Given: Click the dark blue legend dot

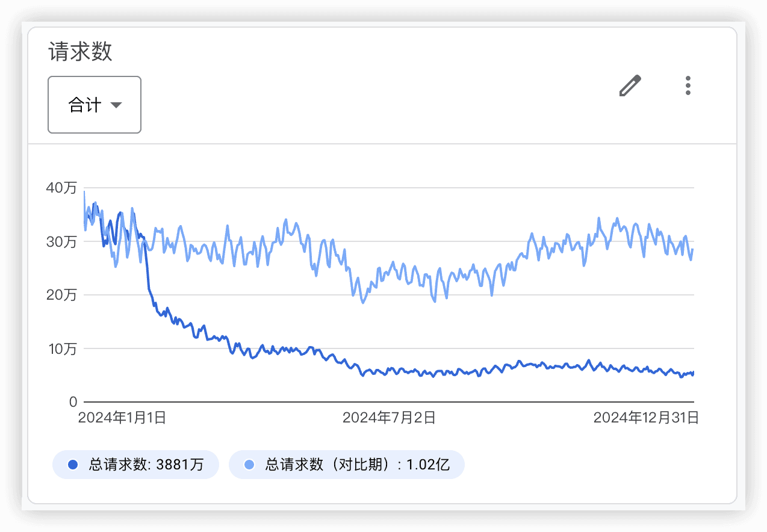Looking at the screenshot, I should (x=73, y=465).
